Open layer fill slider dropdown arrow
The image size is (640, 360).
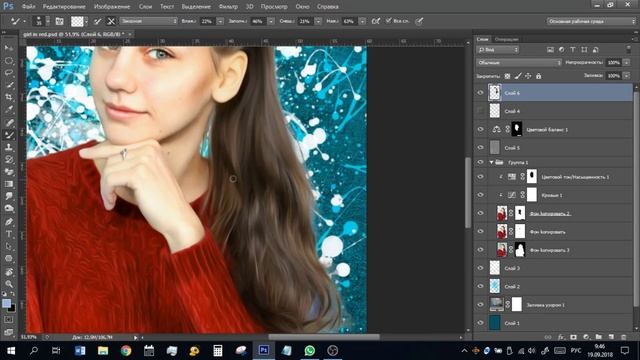(x=627, y=76)
